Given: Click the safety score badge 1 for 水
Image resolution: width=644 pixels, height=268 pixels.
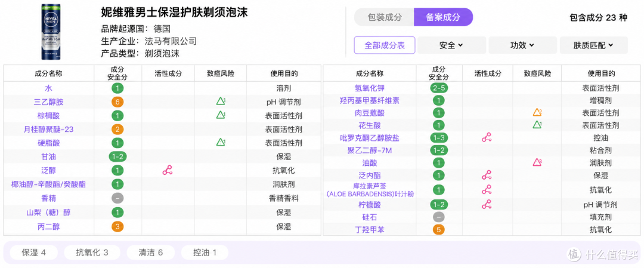Looking at the screenshot, I should point(117,88).
